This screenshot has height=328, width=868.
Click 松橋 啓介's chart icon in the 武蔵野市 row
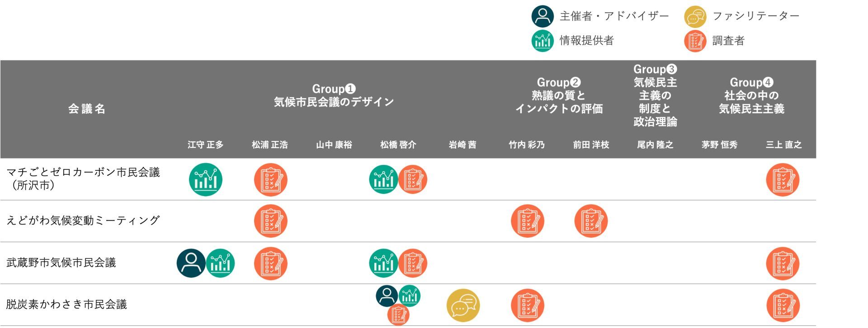(x=383, y=263)
